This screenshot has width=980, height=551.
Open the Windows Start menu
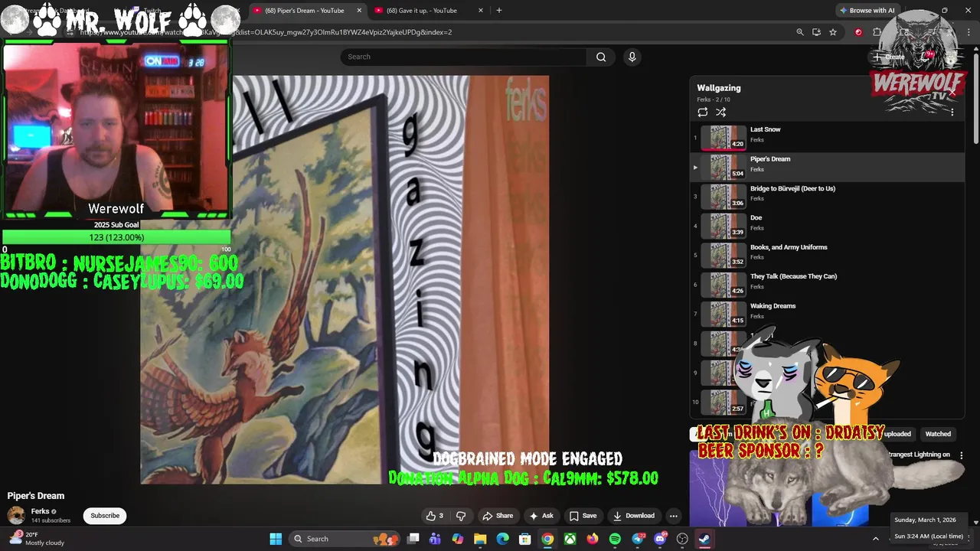pyautogui.click(x=276, y=539)
